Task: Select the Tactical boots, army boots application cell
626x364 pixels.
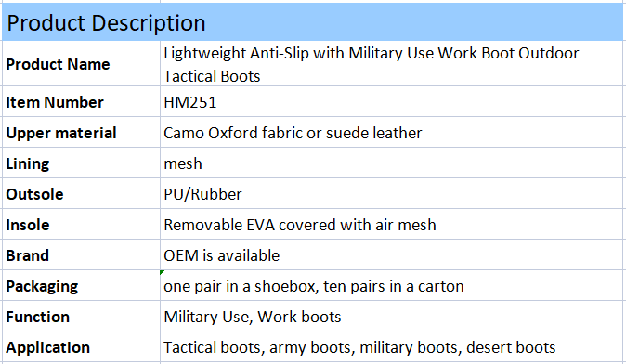Action: click(x=391, y=347)
